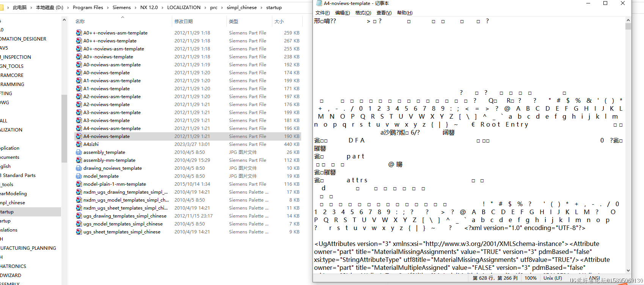The width and height of the screenshot is (644, 285).
Task: Expand the chevron after prc breadcrumb
Action: (222, 8)
